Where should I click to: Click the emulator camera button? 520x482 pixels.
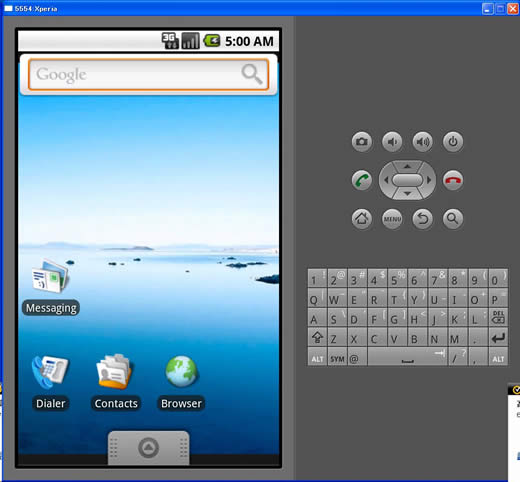point(362,142)
